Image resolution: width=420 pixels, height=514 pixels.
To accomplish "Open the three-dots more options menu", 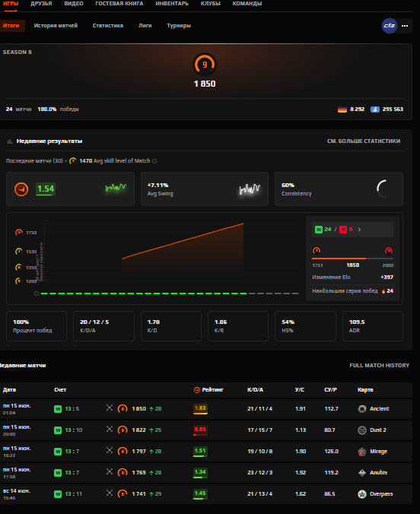I will pyautogui.click(x=405, y=26).
